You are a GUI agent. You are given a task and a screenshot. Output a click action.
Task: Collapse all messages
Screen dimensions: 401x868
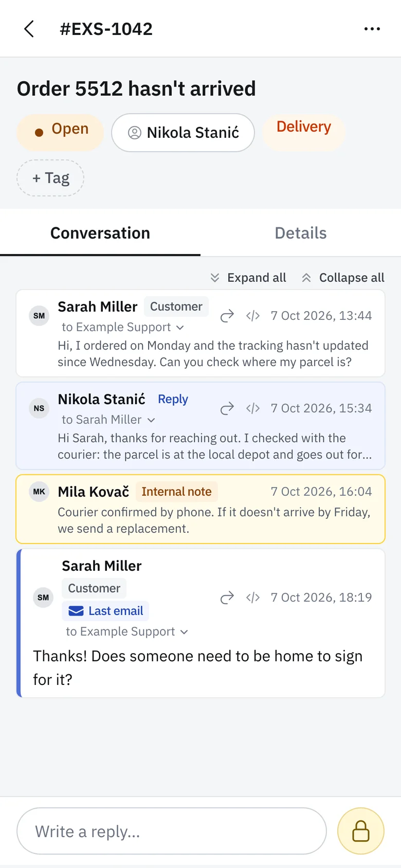point(343,278)
